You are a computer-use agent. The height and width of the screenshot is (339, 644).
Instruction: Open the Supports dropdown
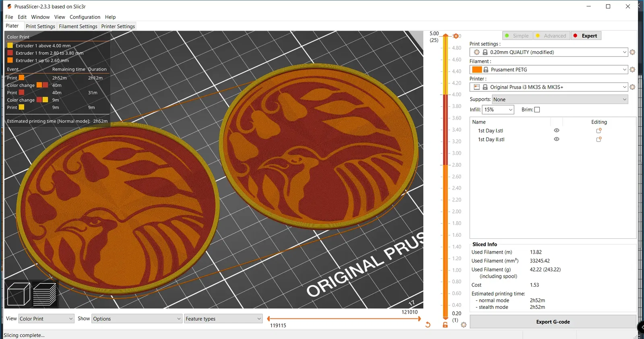[x=560, y=99]
